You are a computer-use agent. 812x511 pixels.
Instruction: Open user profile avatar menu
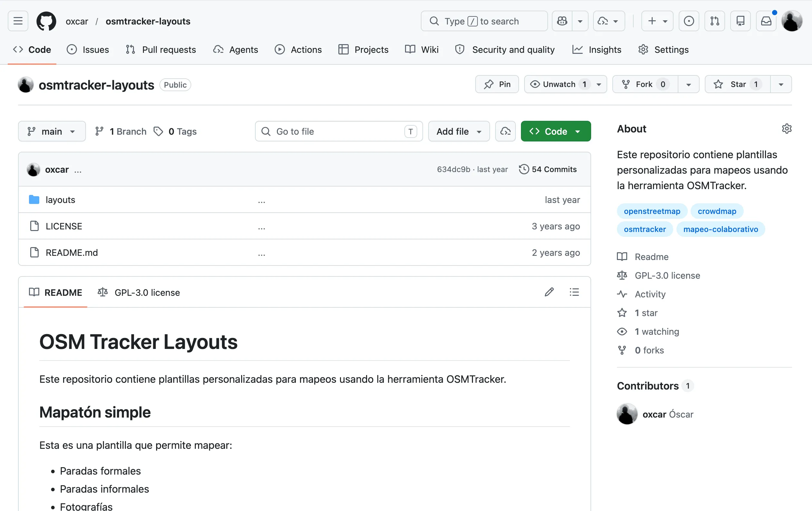tap(792, 21)
